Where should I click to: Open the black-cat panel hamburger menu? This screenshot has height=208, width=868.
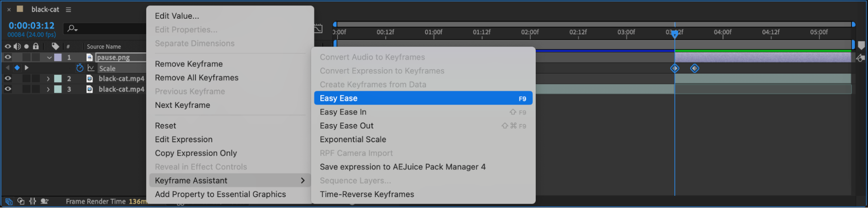click(x=68, y=10)
